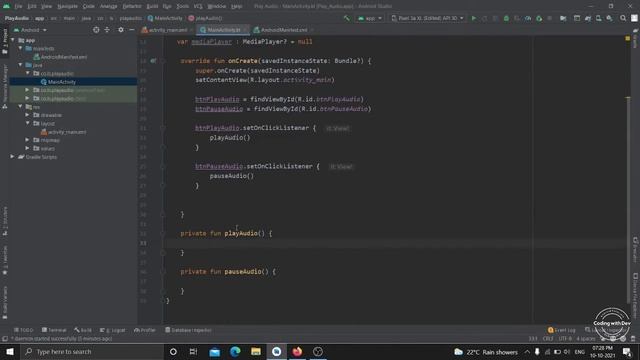
Task: Open File Explorer from taskbar
Action: click(x=256, y=351)
